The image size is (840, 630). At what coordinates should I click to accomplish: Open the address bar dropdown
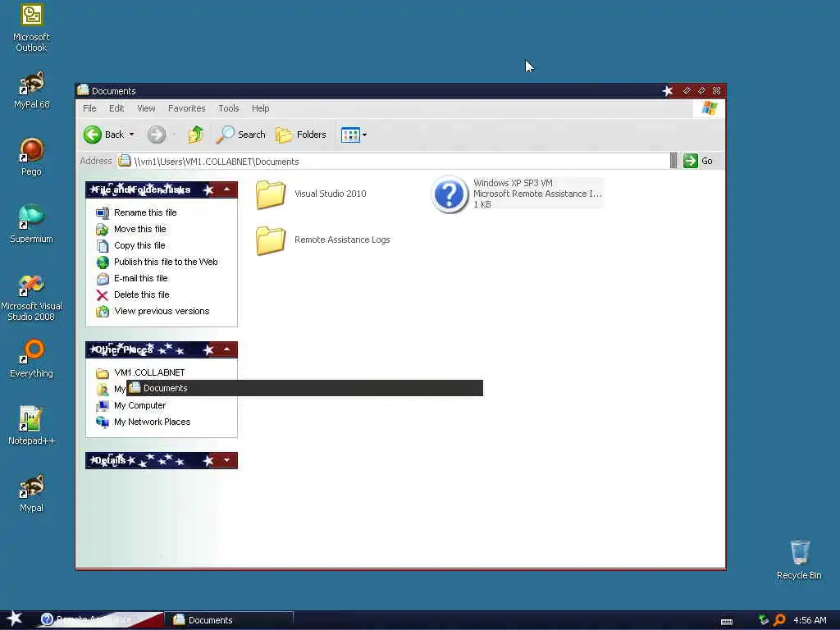click(x=673, y=161)
